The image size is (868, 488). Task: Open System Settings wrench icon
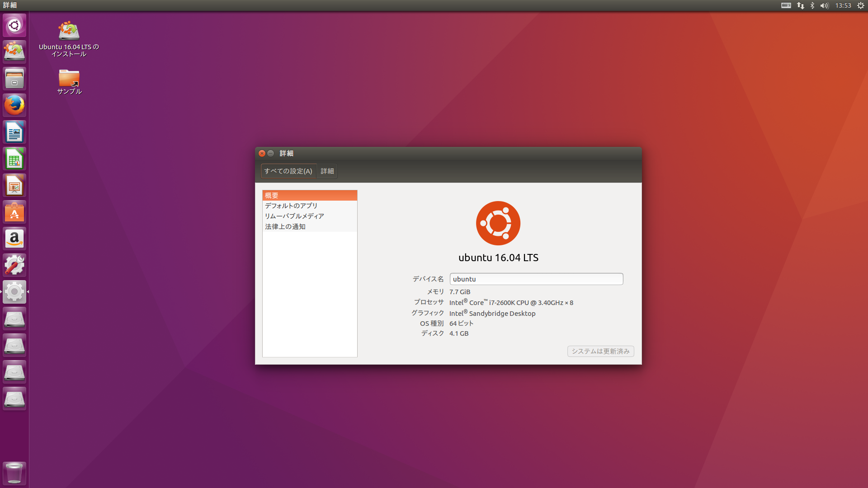click(x=14, y=265)
